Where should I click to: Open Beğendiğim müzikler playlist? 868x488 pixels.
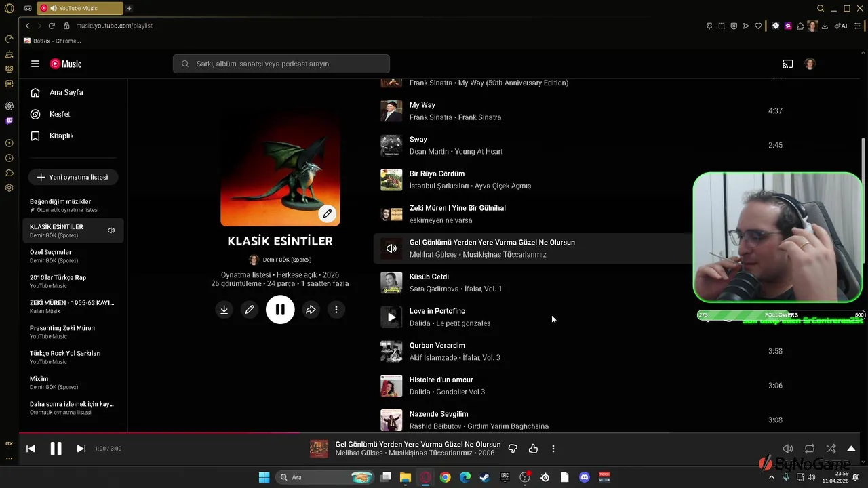(x=73, y=205)
